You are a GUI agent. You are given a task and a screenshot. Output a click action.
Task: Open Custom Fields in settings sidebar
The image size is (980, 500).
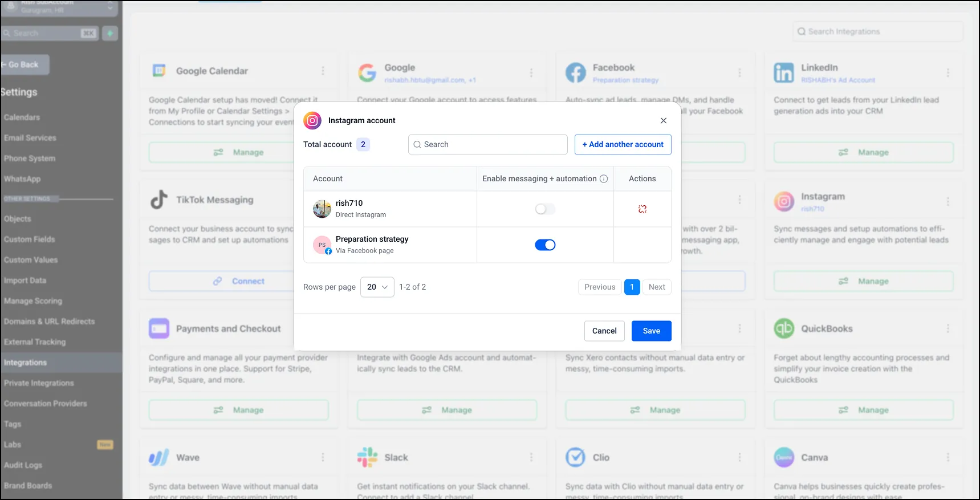pyautogui.click(x=30, y=239)
